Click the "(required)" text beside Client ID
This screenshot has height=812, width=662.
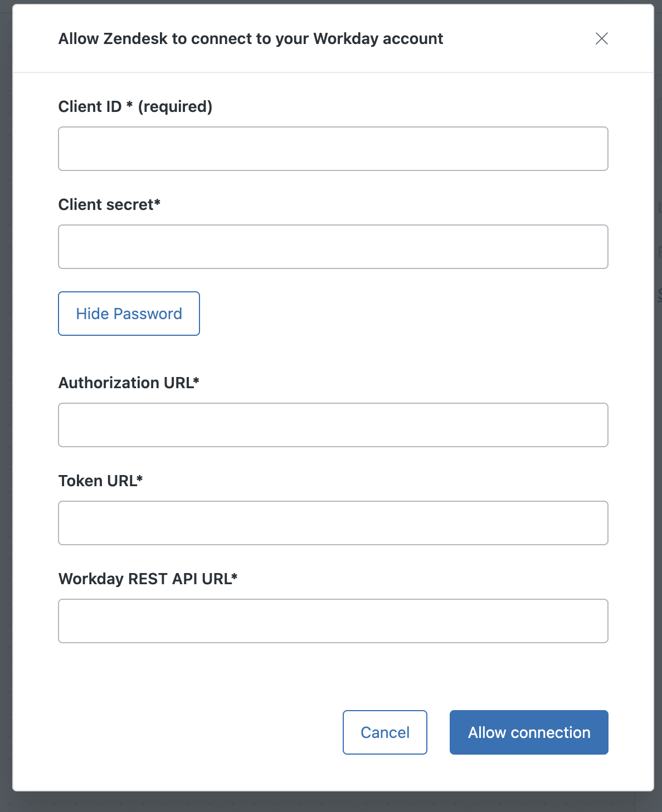(175, 106)
